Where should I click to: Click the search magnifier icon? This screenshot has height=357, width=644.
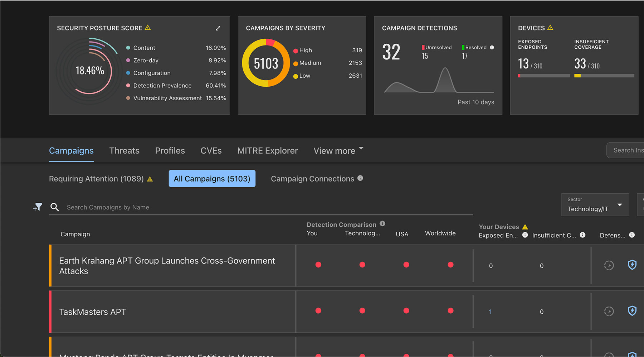click(x=55, y=207)
